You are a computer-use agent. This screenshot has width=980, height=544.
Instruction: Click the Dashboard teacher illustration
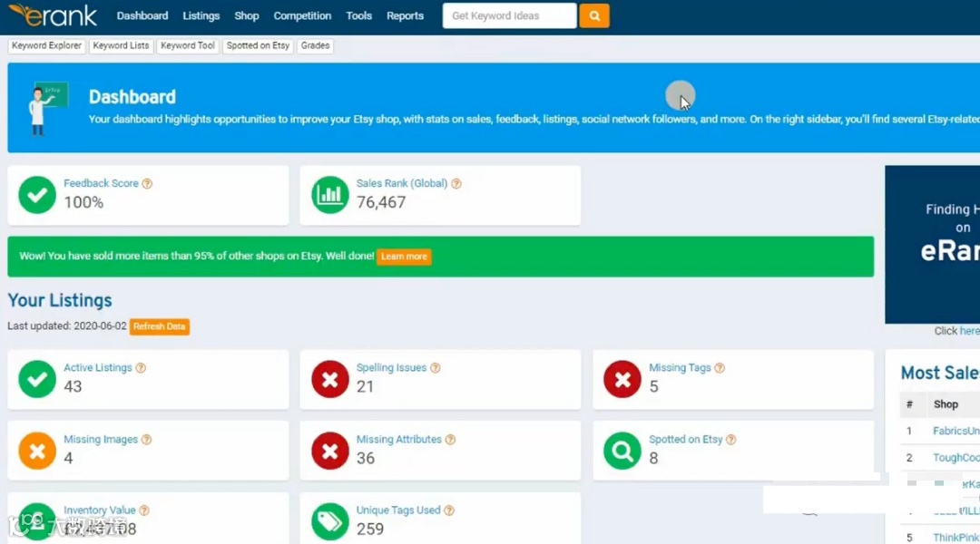(47, 108)
